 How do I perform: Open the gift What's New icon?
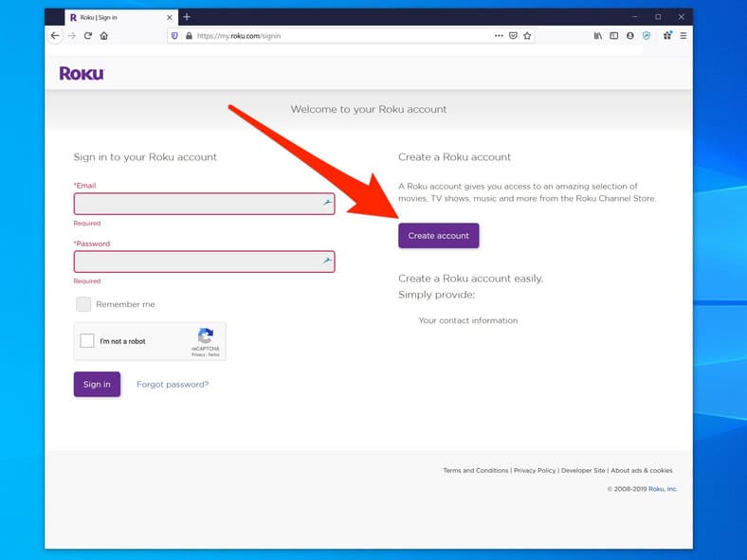(667, 36)
